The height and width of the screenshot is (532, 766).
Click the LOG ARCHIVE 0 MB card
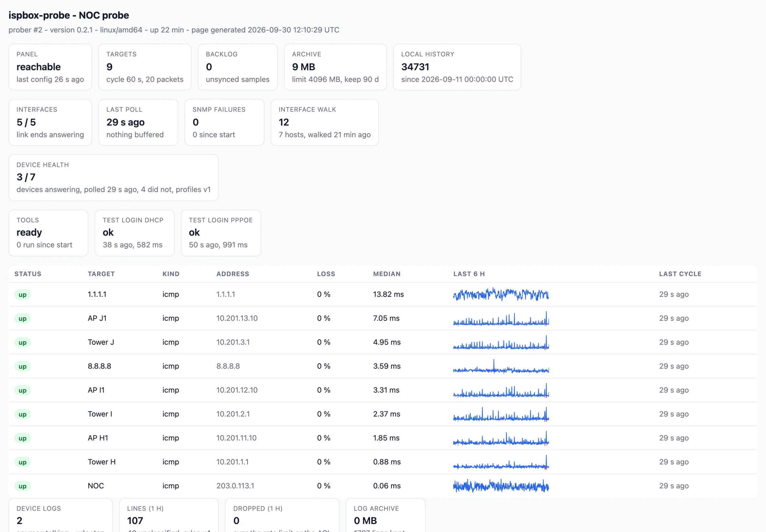[385, 515]
